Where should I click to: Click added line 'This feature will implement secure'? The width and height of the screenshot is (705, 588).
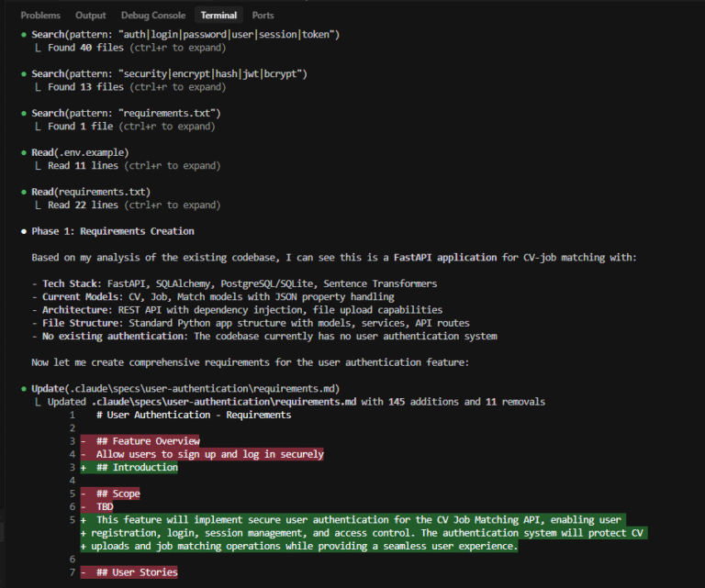click(x=352, y=520)
